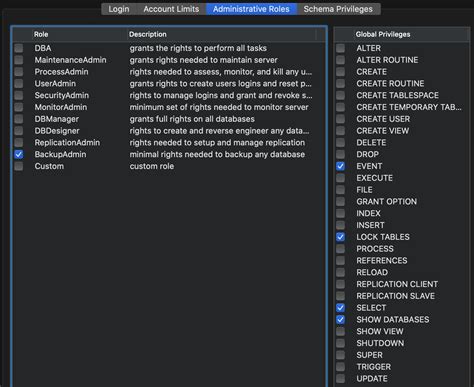Uncheck the SHOW DATABASES privilege
The image size is (474, 387).
340,320
